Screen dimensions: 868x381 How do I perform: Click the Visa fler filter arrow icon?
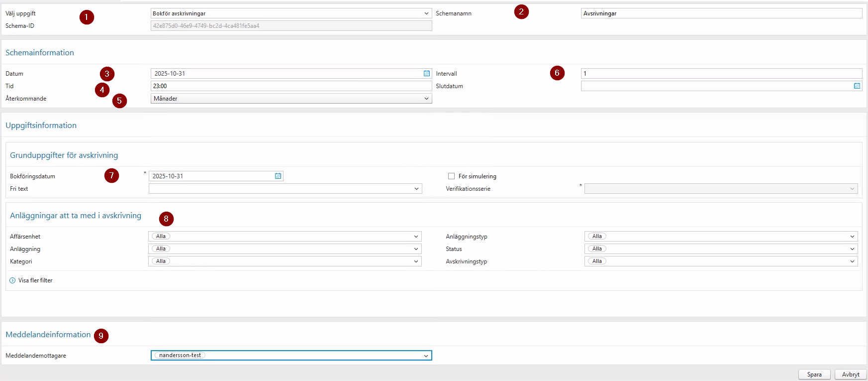pyautogui.click(x=12, y=280)
